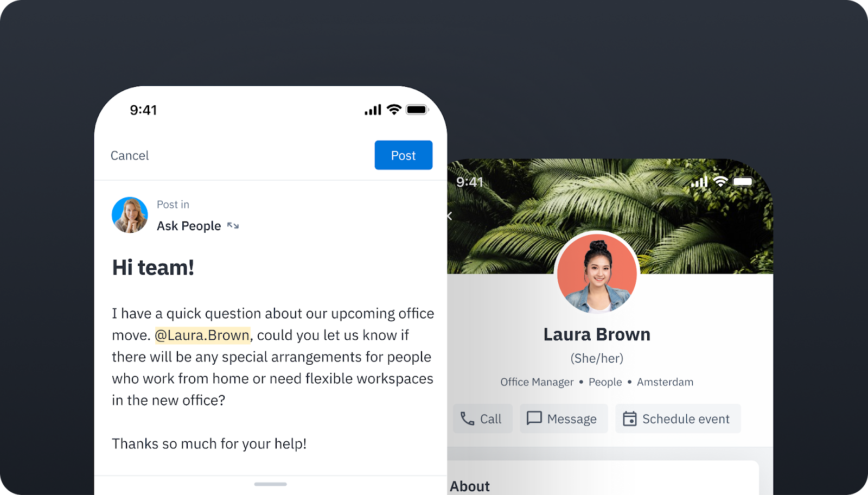Viewport: 868px width, 495px height.
Task: Cancel the draft post
Action: point(130,156)
